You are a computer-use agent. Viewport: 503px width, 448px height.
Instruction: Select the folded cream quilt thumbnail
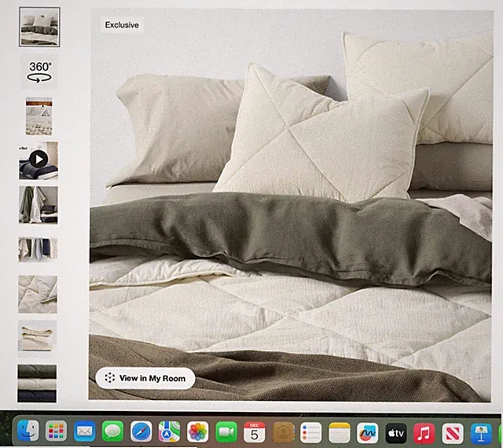pos(37,338)
